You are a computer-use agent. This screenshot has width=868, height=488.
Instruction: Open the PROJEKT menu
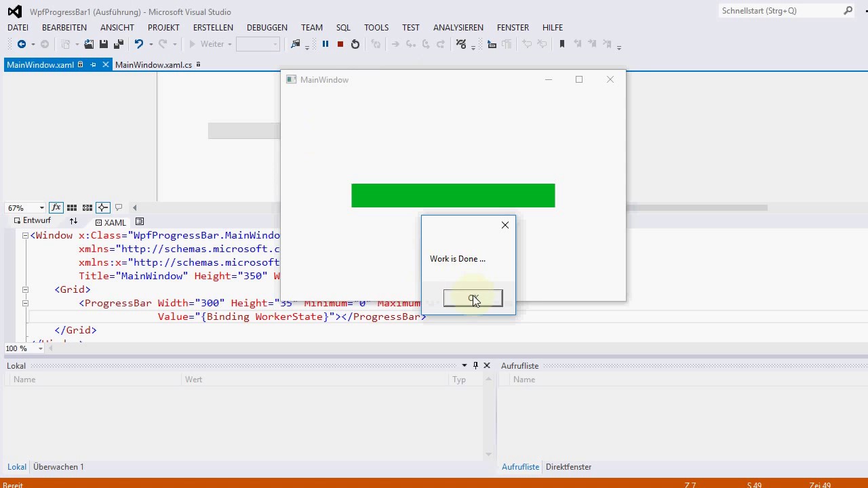point(163,28)
